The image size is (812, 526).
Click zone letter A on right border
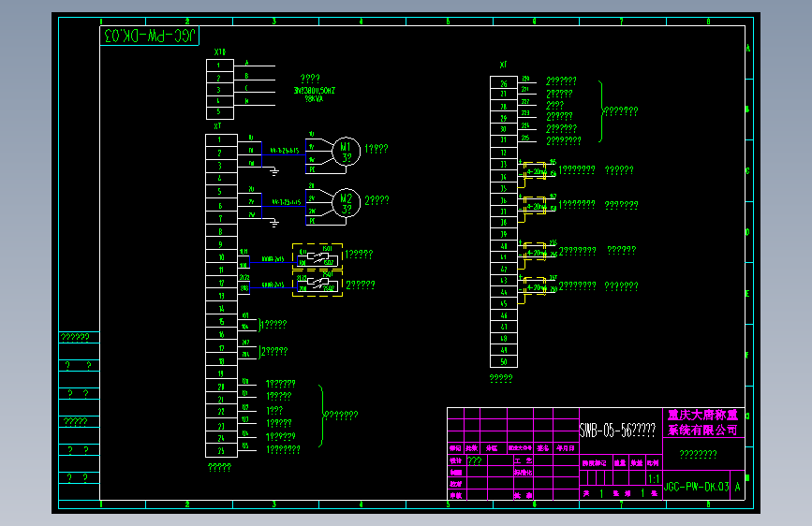[747, 48]
